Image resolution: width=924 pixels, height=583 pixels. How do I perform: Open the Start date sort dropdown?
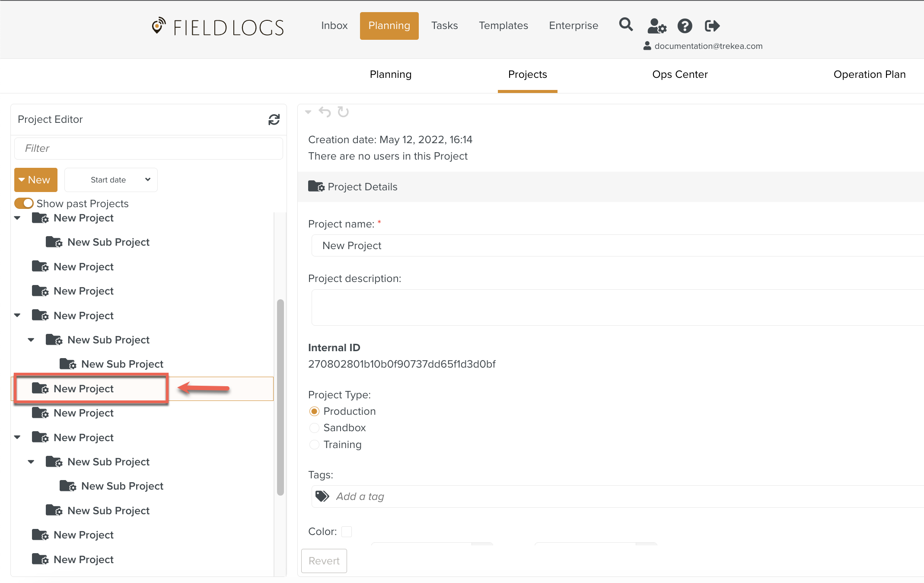111,180
